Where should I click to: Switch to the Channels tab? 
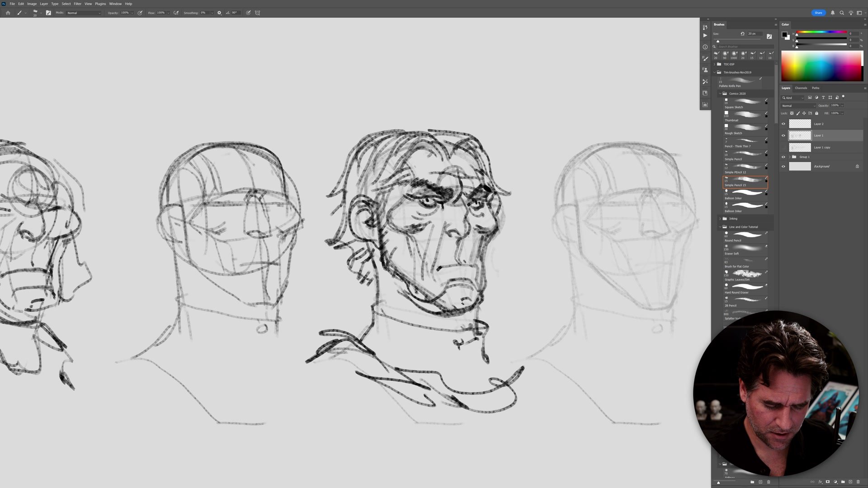tap(801, 88)
